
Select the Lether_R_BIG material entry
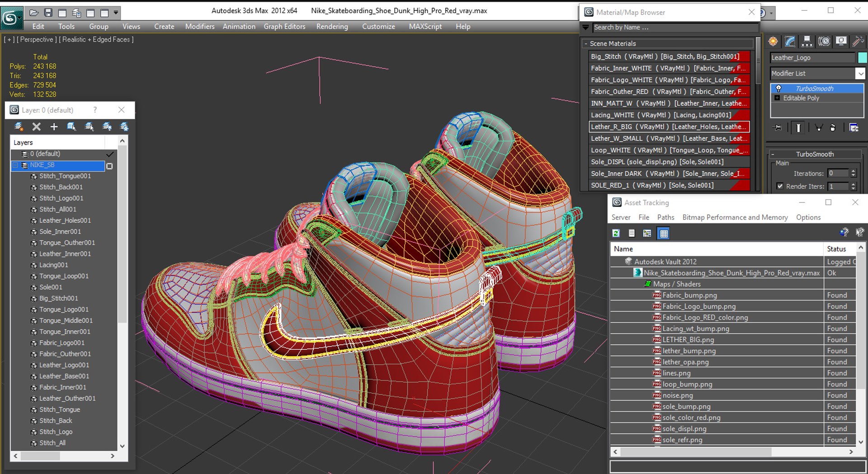(x=669, y=127)
